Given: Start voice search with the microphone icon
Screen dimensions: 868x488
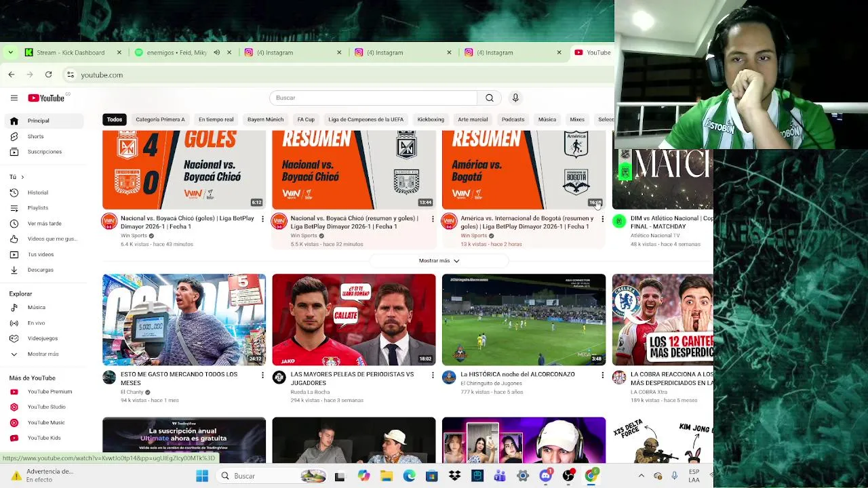Looking at the screenshot, I should (x=515, y=98).
